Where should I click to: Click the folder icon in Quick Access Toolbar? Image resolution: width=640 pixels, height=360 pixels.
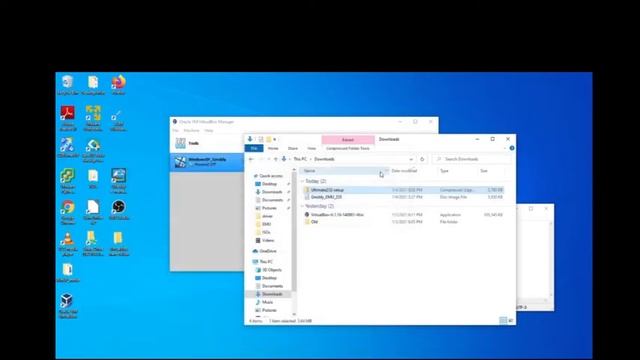[x=268, y=140]
